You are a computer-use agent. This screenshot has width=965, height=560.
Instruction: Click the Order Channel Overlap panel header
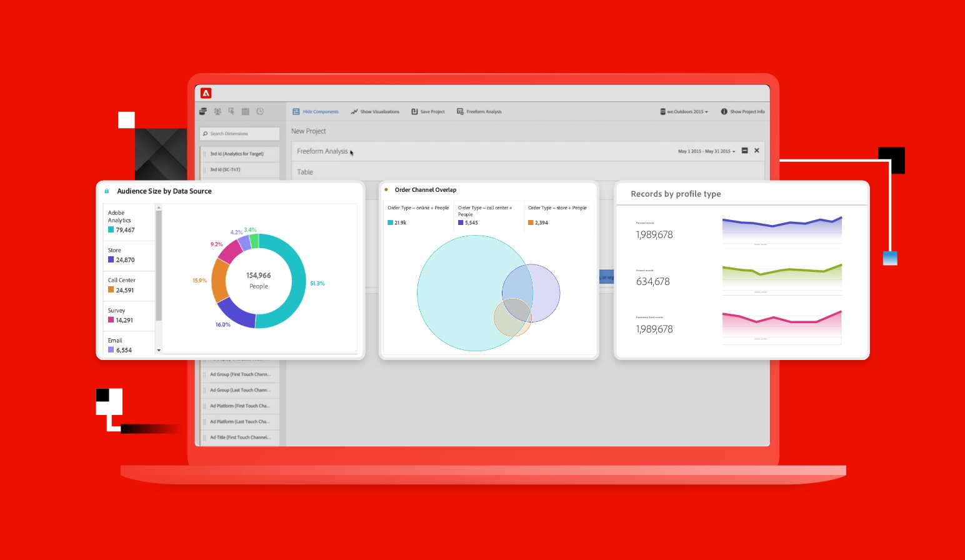click(426, 189)
